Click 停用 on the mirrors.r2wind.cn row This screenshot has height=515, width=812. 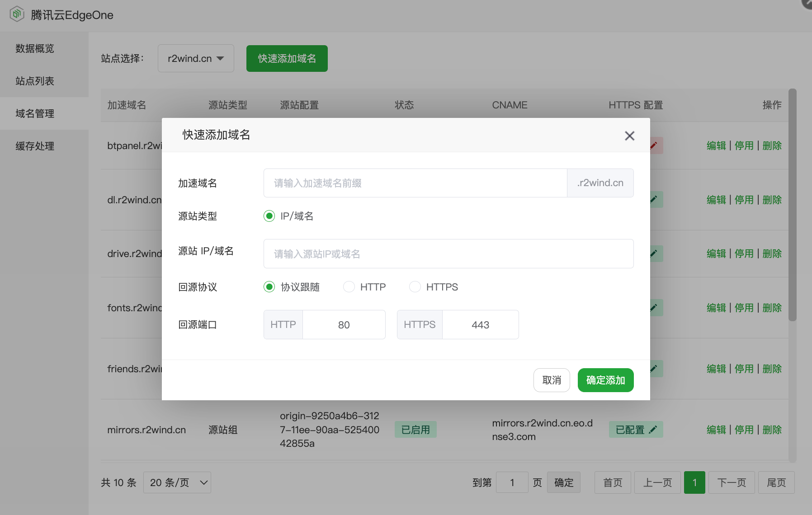pos(744,429)
